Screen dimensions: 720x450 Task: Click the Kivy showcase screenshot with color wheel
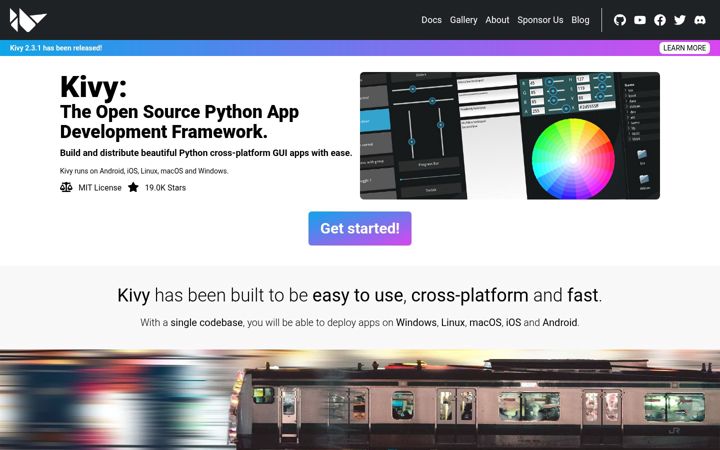(510, 135)
